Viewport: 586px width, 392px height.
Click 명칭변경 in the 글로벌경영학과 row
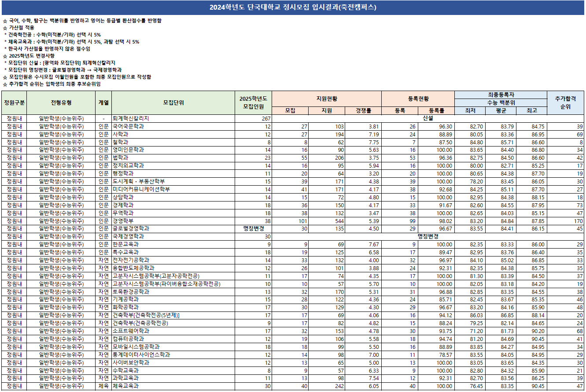pyautogui.click(x=254, y=229)
